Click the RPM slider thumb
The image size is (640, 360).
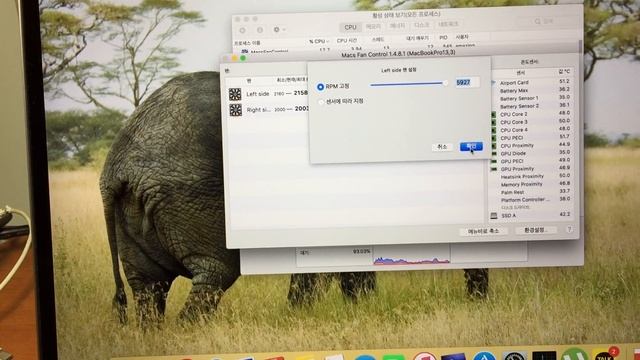pos(445,83)
